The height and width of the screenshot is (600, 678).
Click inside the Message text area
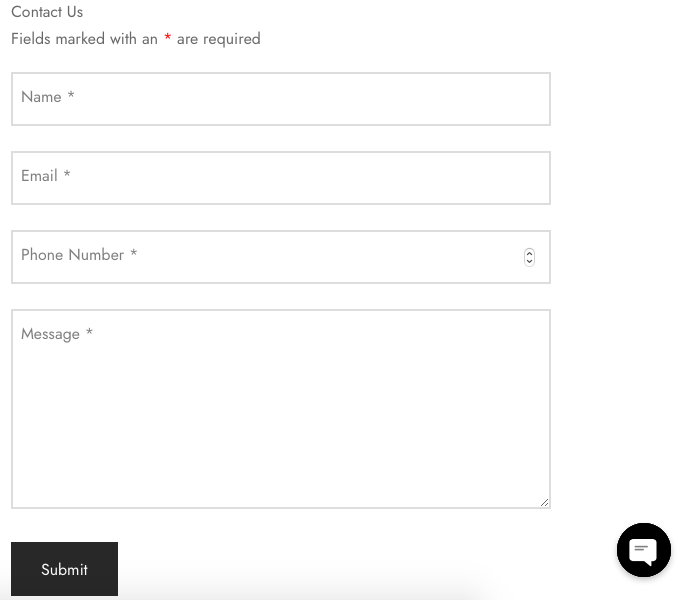281,409
